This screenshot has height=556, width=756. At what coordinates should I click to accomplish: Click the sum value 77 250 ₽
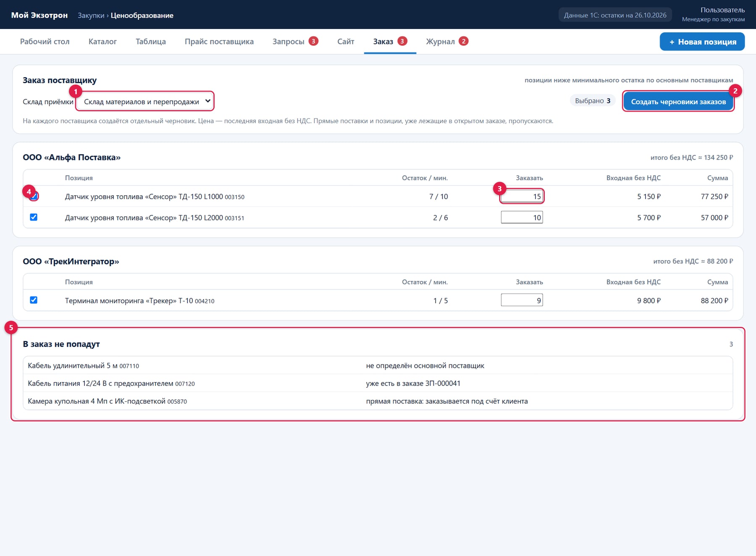click(714, 196)
